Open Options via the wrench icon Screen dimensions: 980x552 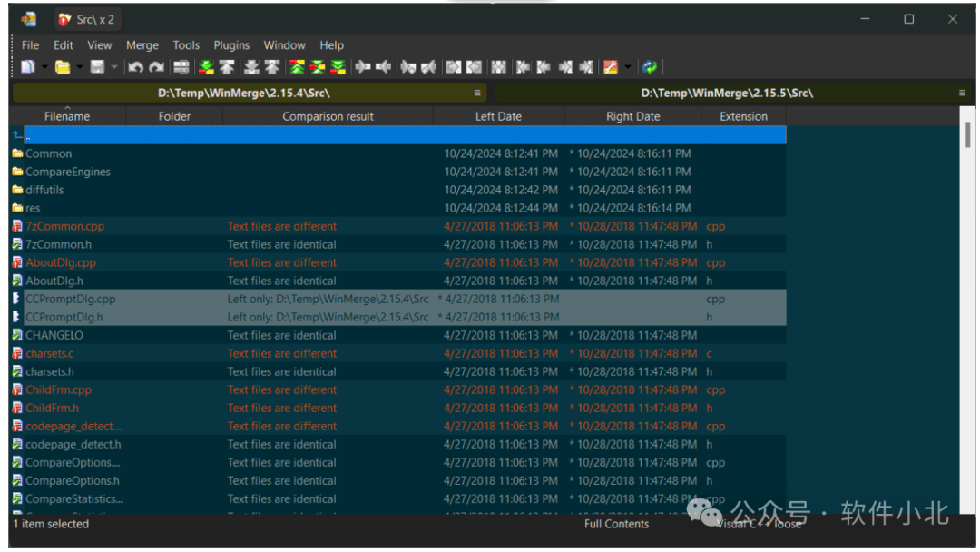pos(610,67)
